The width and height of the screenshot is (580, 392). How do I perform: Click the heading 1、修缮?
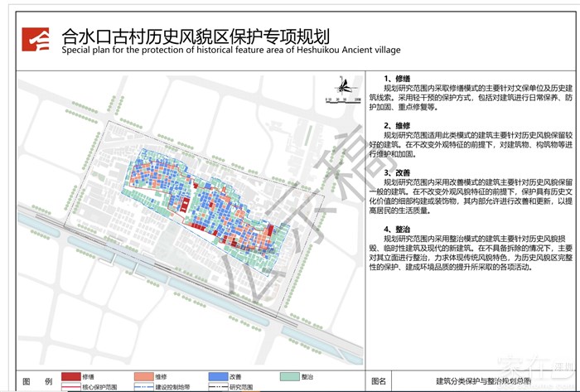(396, 79)
